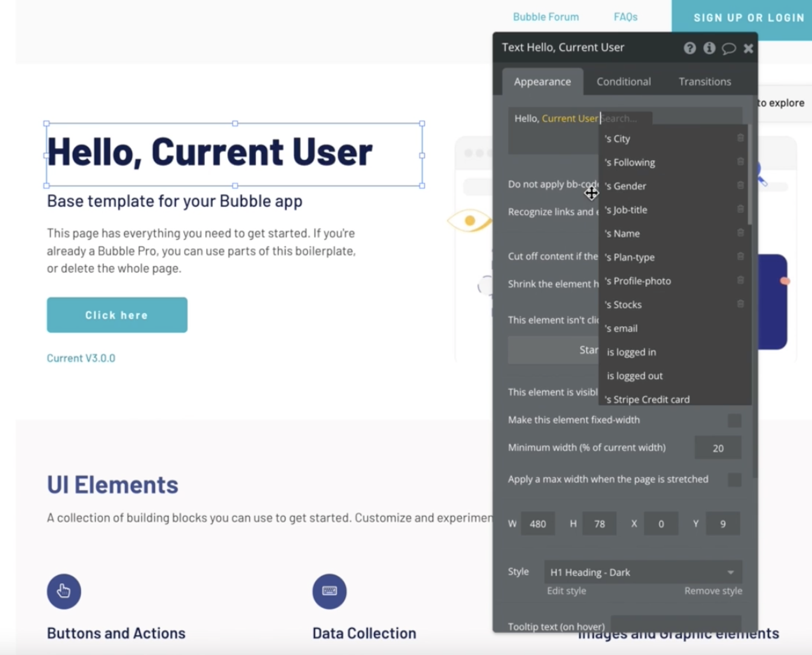The height and width of the screenshot is (655, 812).
Task: Click the dropdown list scrollbar
Action: [749, 175]
